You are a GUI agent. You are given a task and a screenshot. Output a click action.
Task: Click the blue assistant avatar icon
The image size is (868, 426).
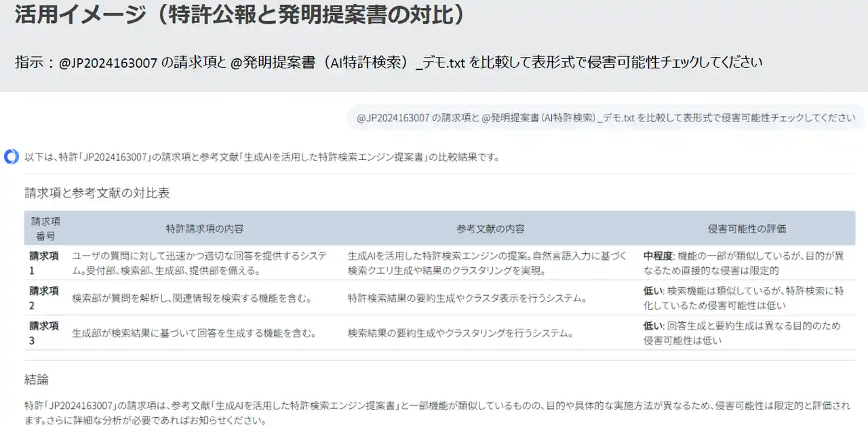pos(12,157)
